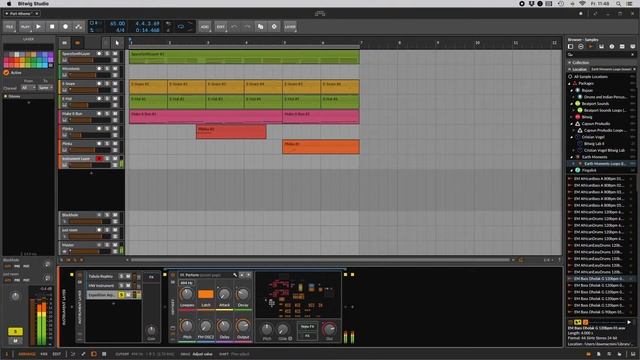
Task: Click the arranger timeline view icon
Action: [64, 43]
